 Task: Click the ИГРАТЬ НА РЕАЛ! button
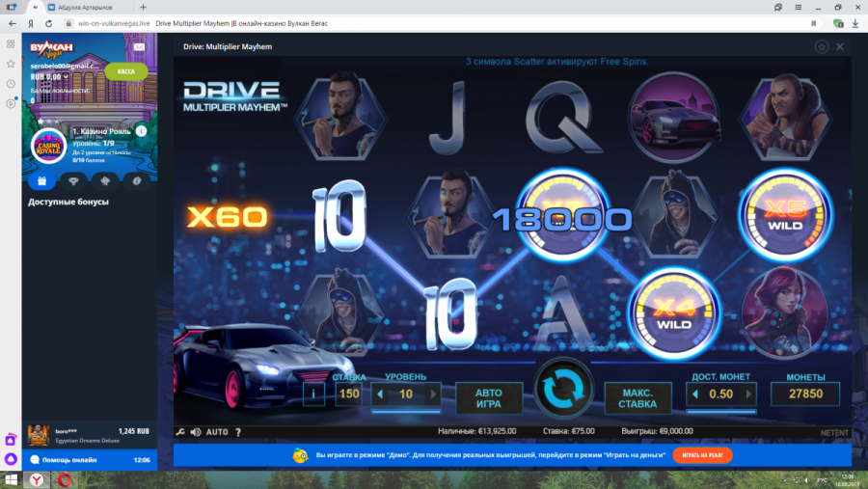(702, 455)
